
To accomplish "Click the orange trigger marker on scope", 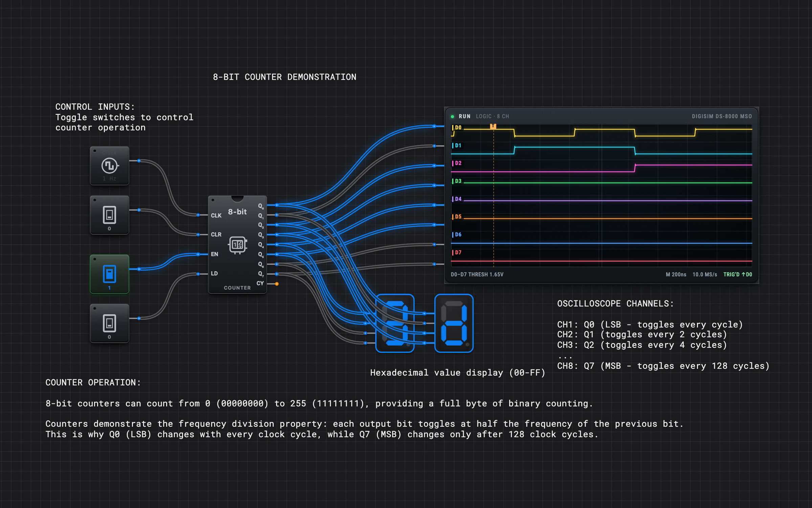I will (493, 126).
